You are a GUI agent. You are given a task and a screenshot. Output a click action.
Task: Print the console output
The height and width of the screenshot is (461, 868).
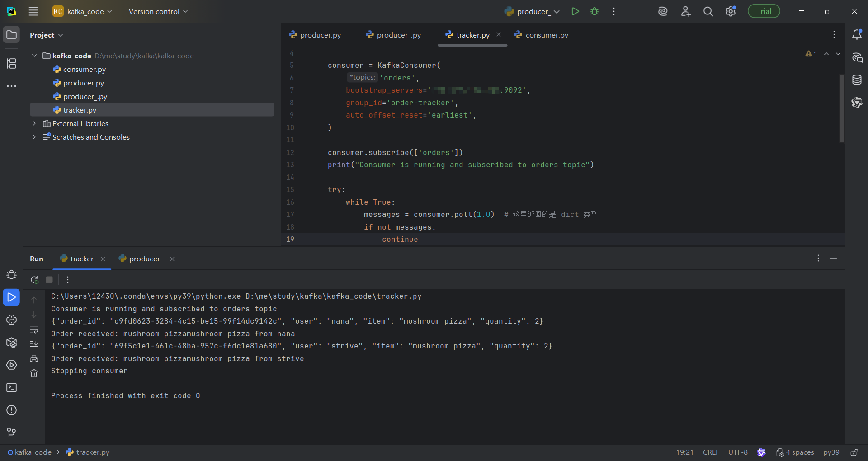pos(34,359)
